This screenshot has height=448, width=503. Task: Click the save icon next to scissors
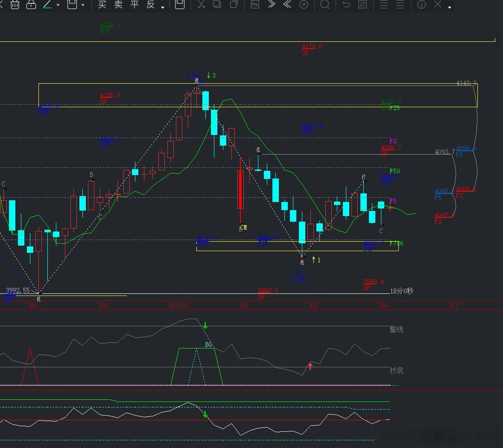[180, 4]
